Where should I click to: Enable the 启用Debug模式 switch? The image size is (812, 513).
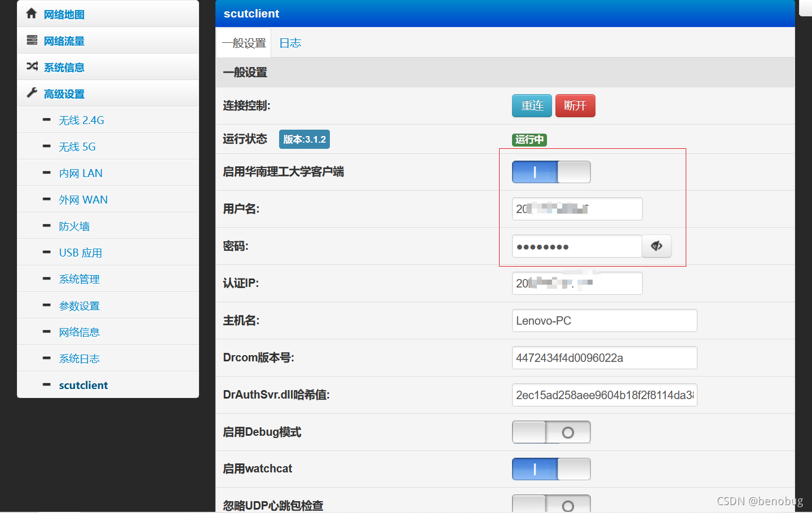point(551,432)
